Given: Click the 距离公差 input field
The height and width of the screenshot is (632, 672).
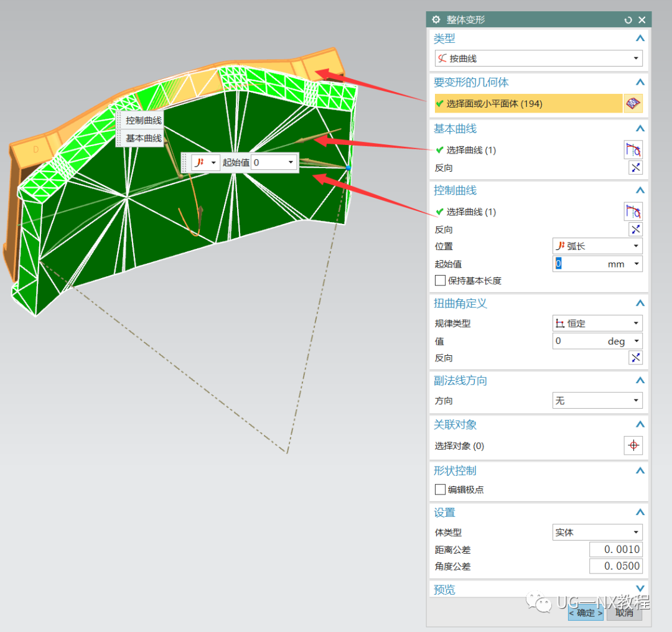Looking at the screenshot, I should [x=616, y=549].
